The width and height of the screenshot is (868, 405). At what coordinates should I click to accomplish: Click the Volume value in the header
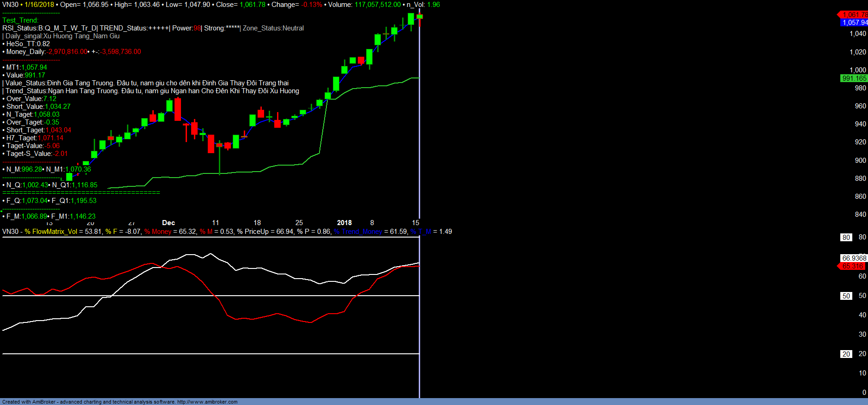coord(377,5)
